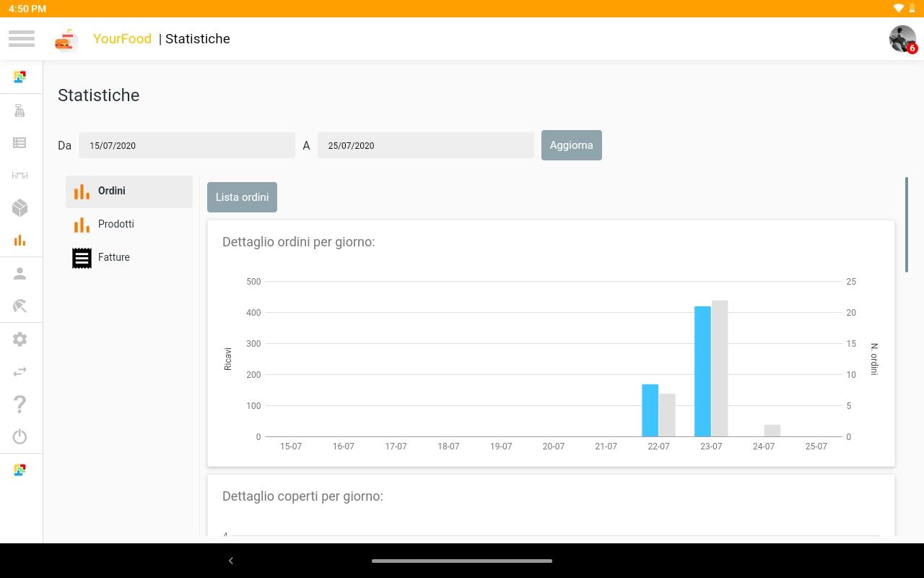Edit the A end date field

tap(426, 145)
